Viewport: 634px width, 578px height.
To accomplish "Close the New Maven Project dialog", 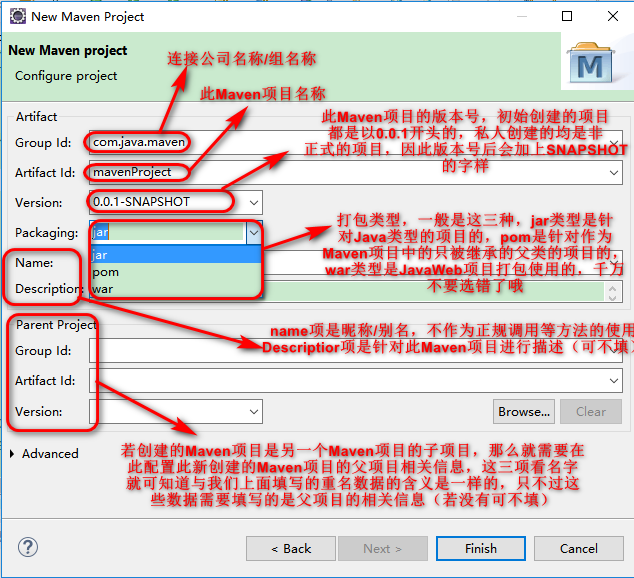I will (613, 16).
